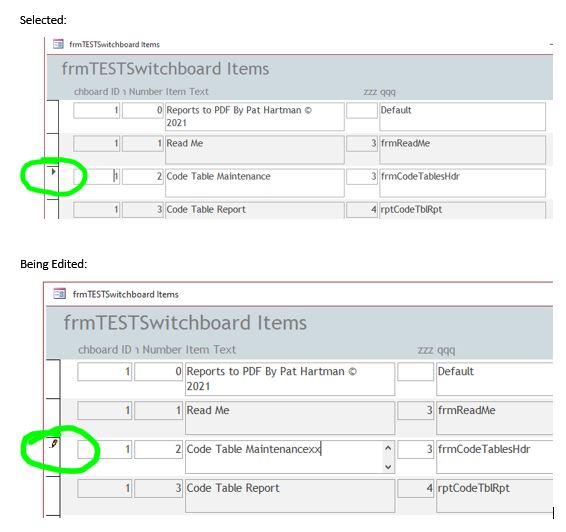The width and height of the screenshot is (566, 532).
Task: Click the form icon in the upper window title
Action: click(58, 44)
